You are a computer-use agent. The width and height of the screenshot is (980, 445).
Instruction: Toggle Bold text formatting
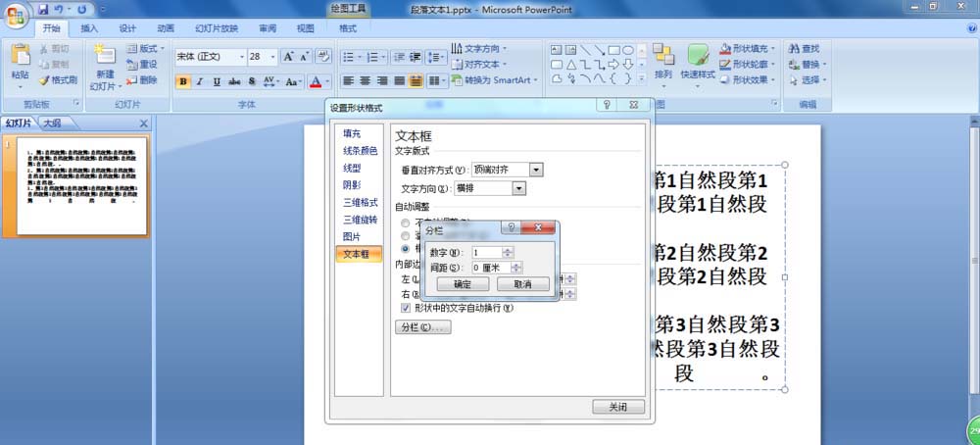183,81
